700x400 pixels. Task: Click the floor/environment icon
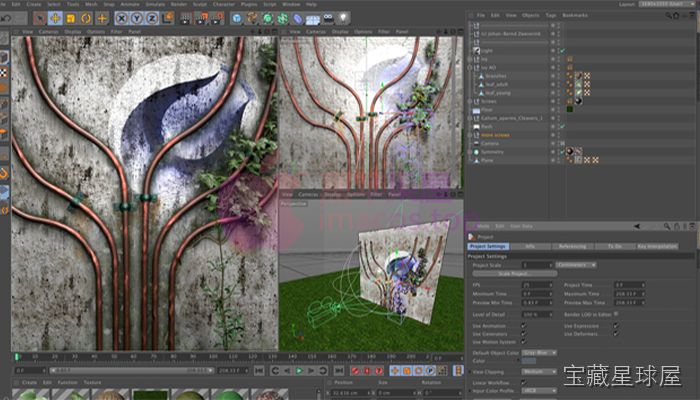pyautogui.click(x=313, y=19)
